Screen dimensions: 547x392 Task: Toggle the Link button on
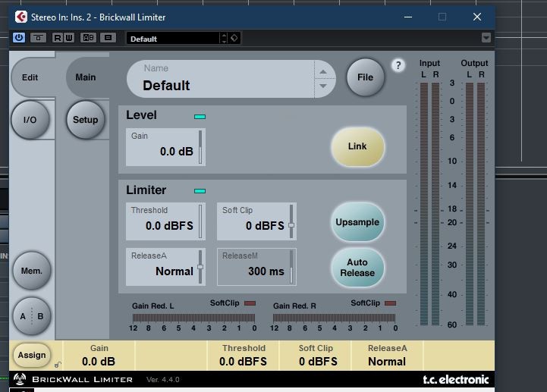point(357,146)
